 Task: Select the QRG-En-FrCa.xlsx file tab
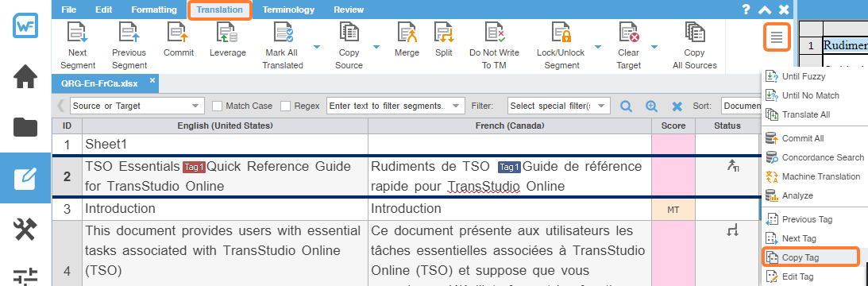tap(99, 83)
